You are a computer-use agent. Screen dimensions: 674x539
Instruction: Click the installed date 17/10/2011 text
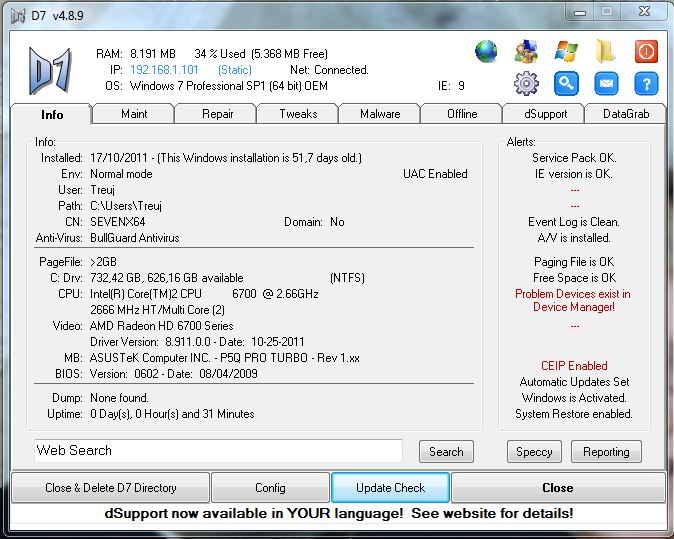tap(119, 158)
